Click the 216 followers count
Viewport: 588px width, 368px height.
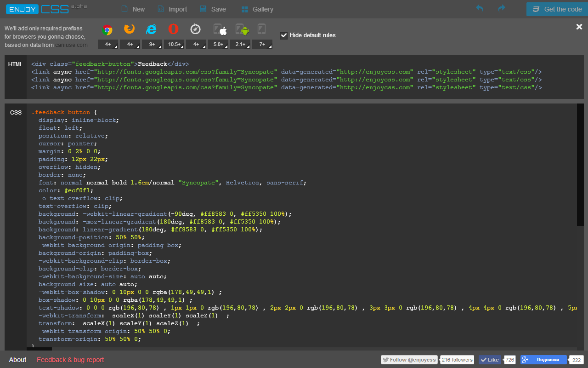coord(458,360)
